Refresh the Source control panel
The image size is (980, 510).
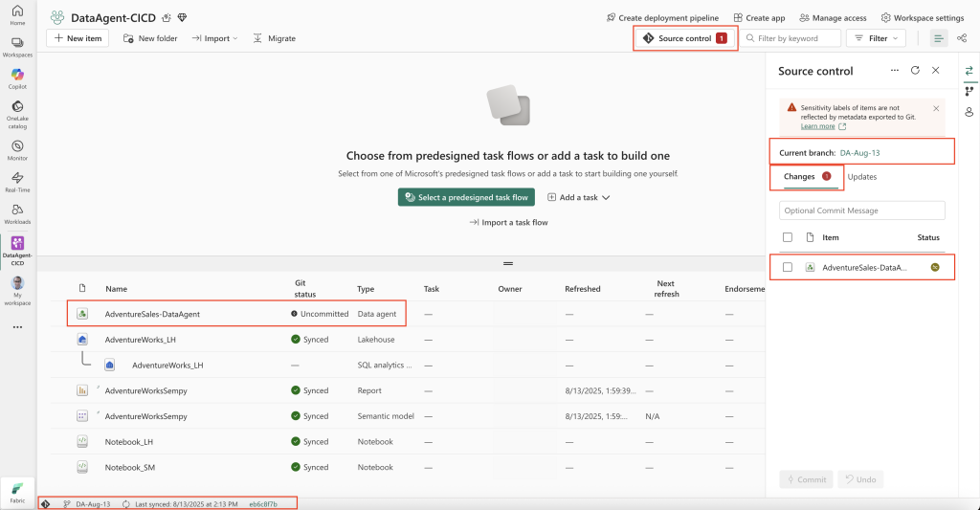tap(915, 71)
